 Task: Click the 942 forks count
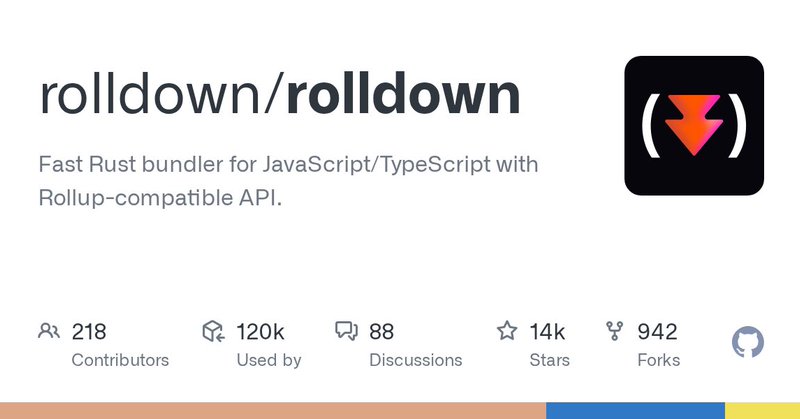tap(657, 332)
